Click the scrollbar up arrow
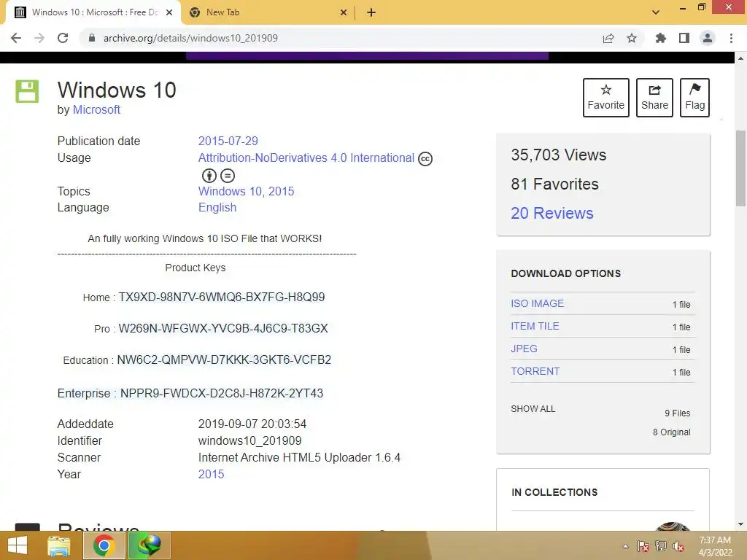747x560 pixels. pos(740,58)
